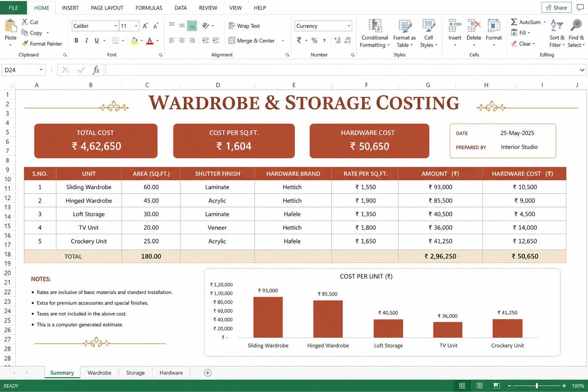The height and width of the screenshot is (392, 588).
Task: Open the Name Box D24 dropdown
Action: click(x=41, y=70)
